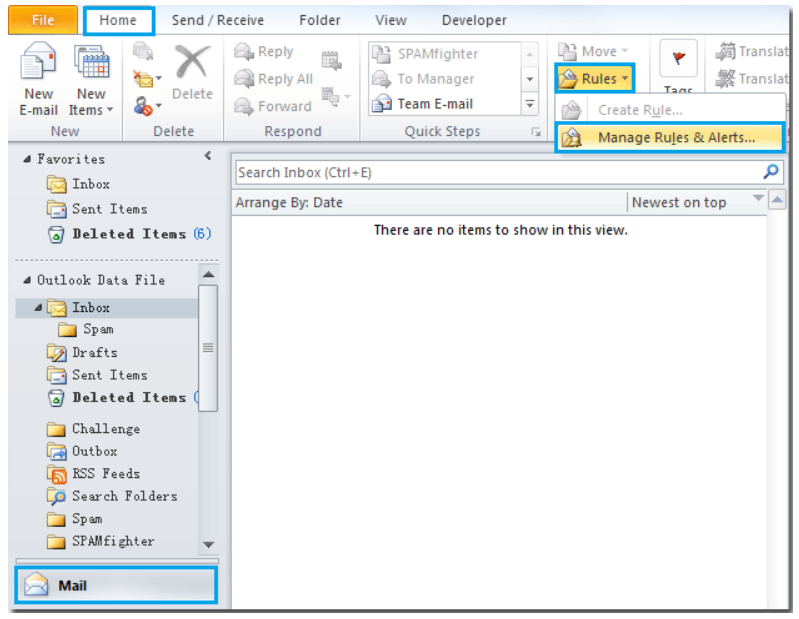Click the Ignore conversation icon
The image size is (799, 619).
pyautogui.click(x=143, y=51)
